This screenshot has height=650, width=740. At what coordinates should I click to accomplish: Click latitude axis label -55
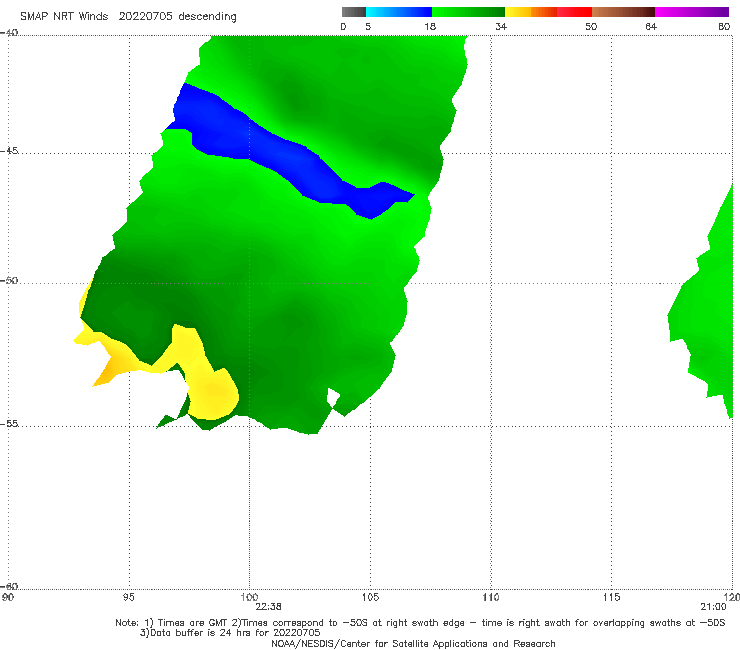point(9,423)
